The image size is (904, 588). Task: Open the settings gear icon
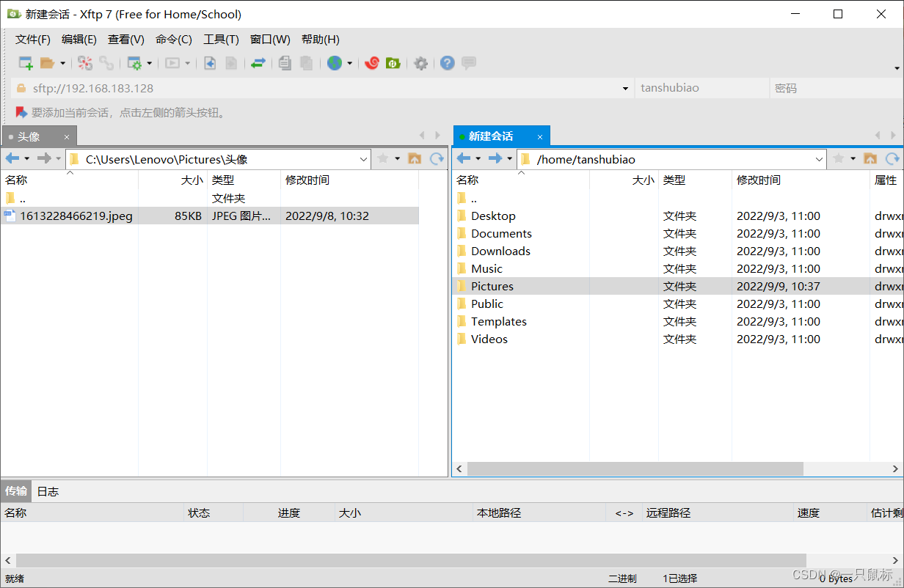coord(420,63)
